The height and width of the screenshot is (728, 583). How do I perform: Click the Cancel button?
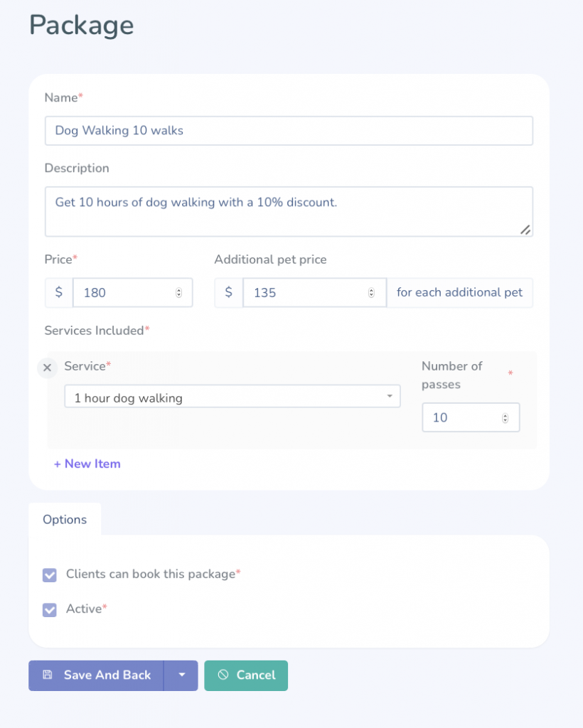246,675
